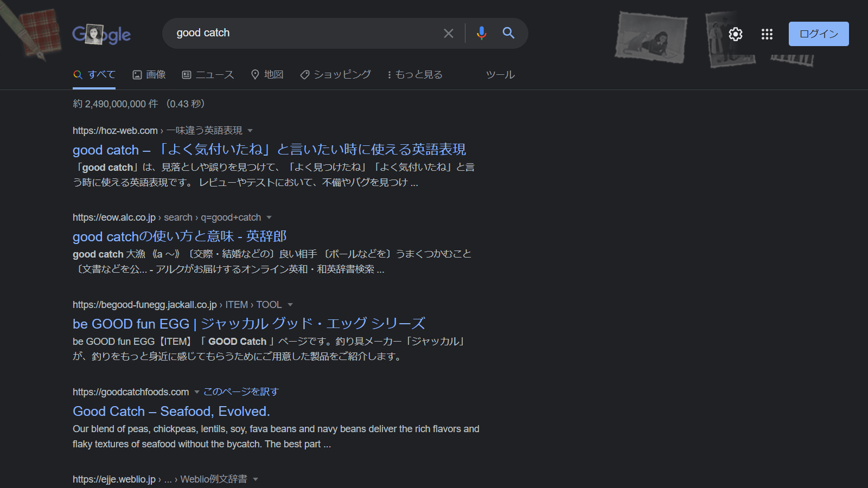Open the settings gear icon
The image size is (868, 488).
(x=735, y=34)
